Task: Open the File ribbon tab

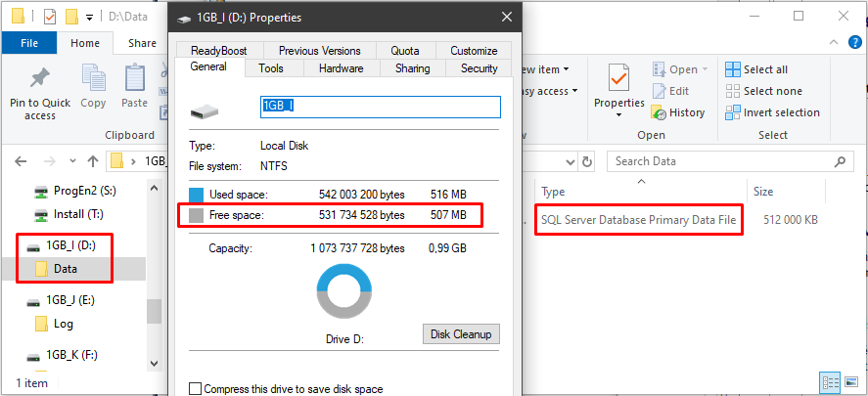Action: pyautogui.click(x=29, y=43)
